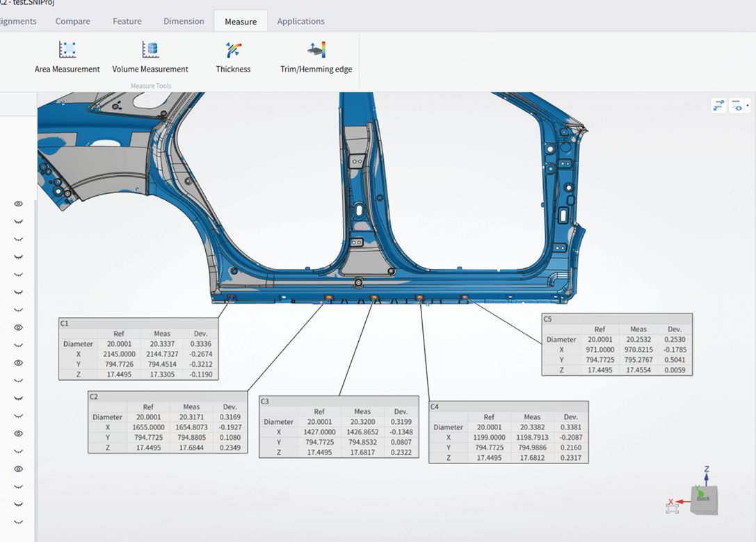Select the Measure tab

point(241,22)
